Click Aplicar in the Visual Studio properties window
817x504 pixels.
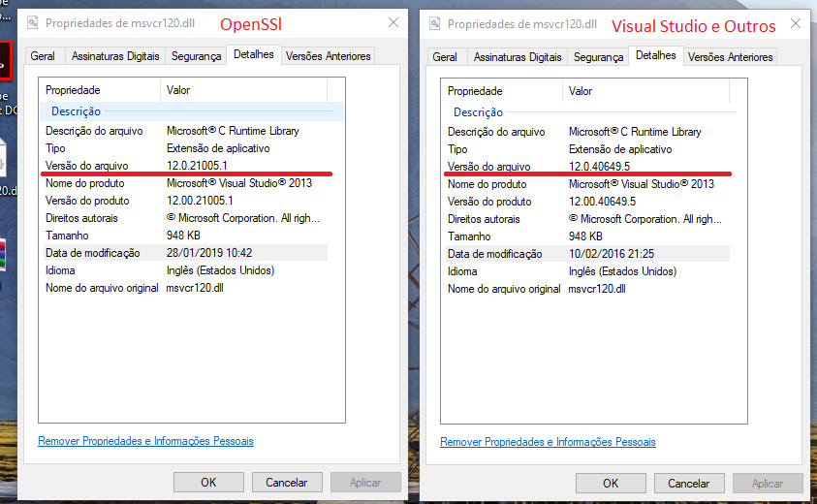(x=768, y=483)
